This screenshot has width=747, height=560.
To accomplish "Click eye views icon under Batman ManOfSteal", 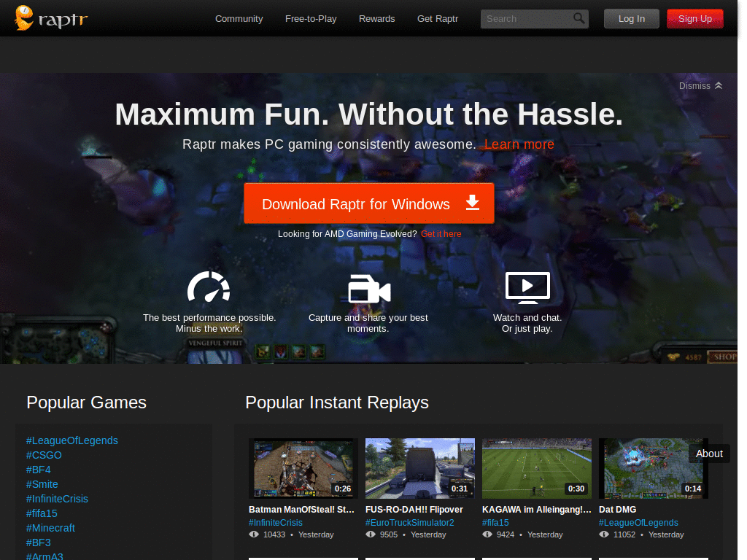I will click(254, 534).
